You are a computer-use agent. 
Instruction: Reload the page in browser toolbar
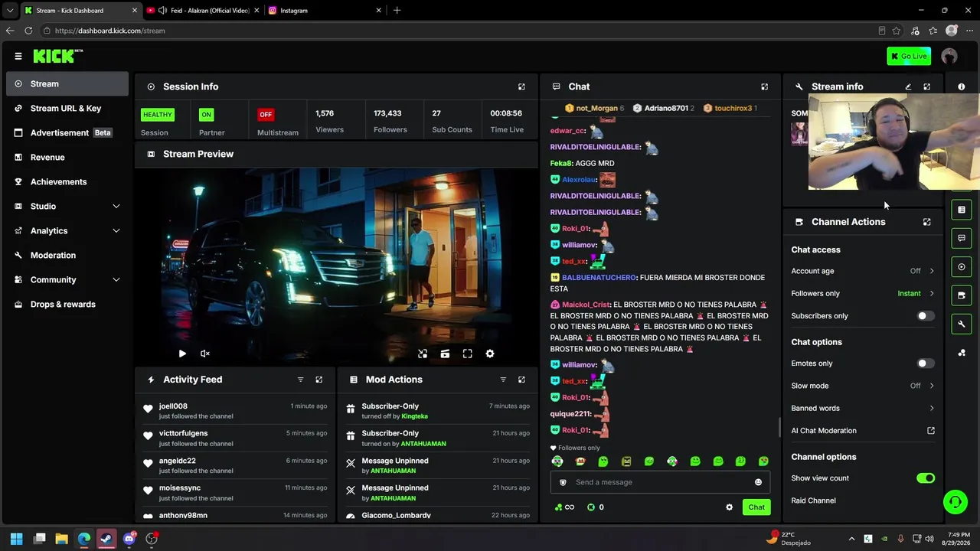28,31
